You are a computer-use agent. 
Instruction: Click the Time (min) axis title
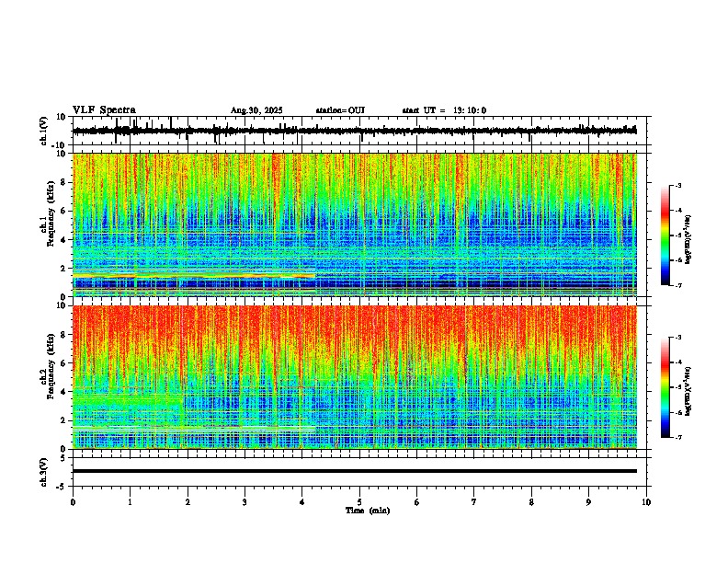pos(368,511)
